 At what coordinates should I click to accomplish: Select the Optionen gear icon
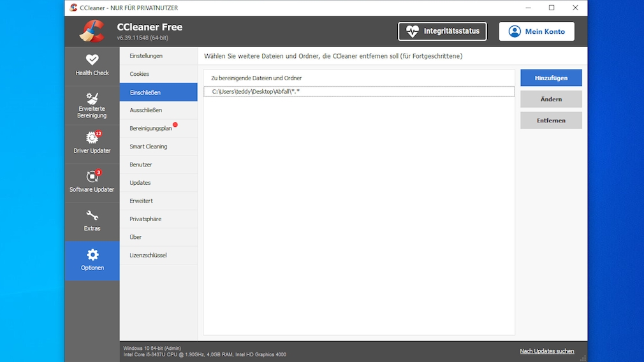92,255
